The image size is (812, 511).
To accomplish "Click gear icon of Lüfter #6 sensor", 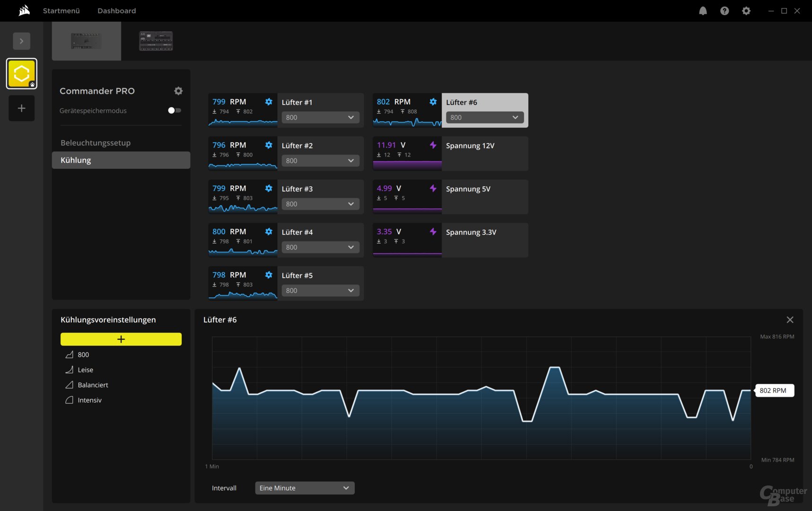I will pos(433,102).
